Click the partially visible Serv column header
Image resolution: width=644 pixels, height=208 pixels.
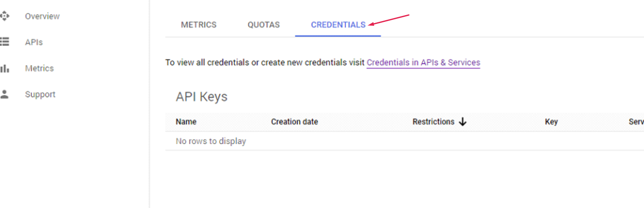pyautogui.click(x=636, y=122)
